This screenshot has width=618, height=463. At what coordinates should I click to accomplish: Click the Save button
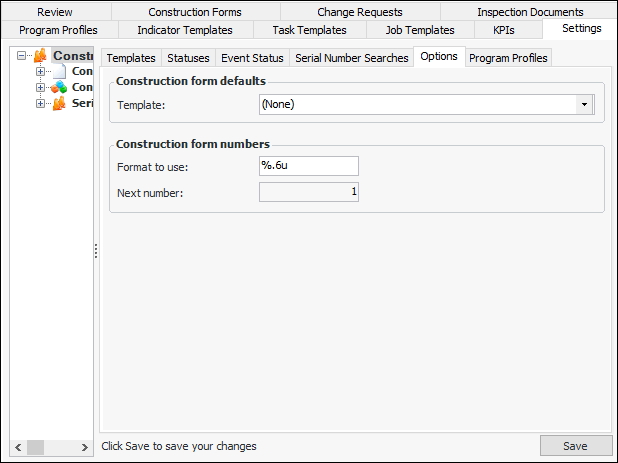point(575,446)
